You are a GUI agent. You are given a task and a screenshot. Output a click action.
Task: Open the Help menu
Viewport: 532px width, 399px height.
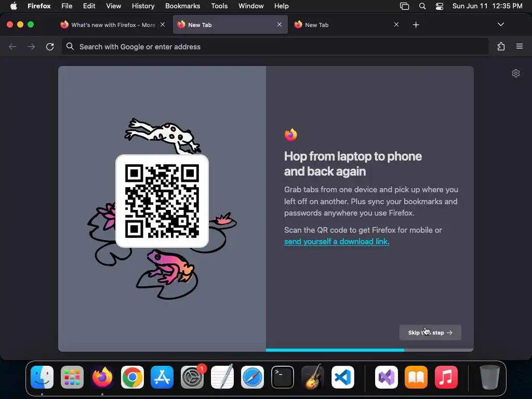[281, 6]
